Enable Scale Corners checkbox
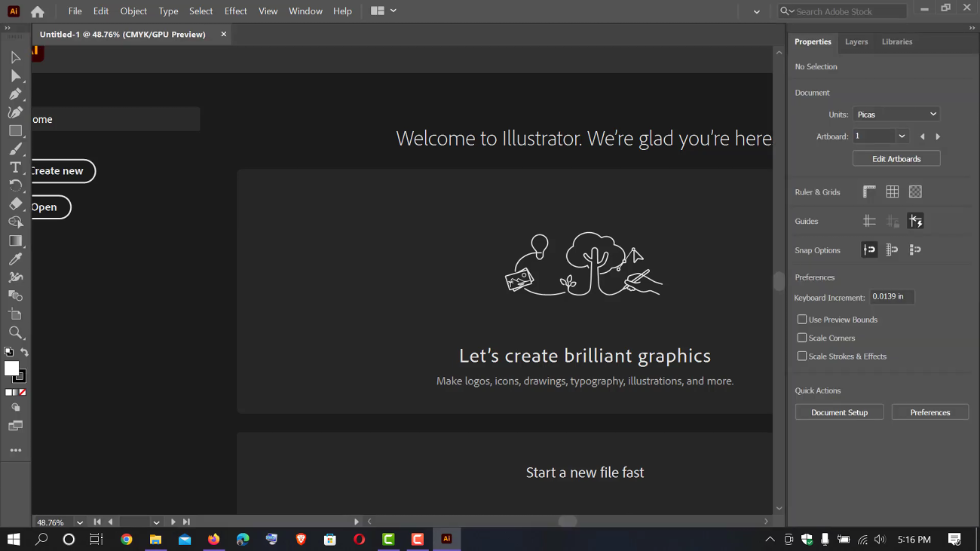This screenshot has width=980, height=551. coord(802,338)
